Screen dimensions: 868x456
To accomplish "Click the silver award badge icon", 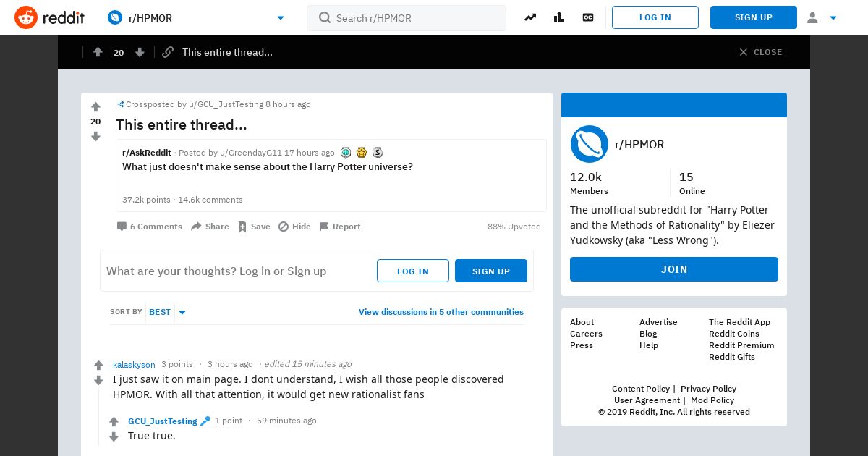I will pyautogui.click(x=378, y=153).
